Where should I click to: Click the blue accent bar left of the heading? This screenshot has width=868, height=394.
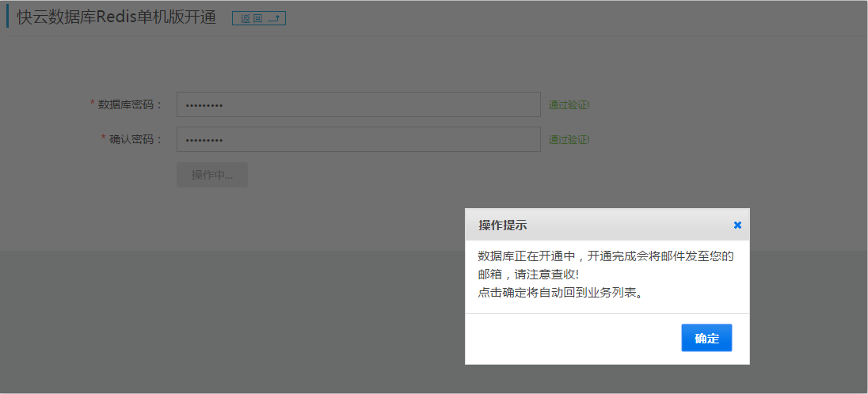coord(7,16)
